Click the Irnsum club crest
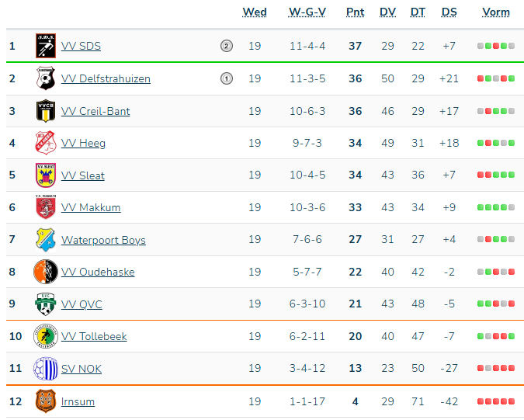 46,401
